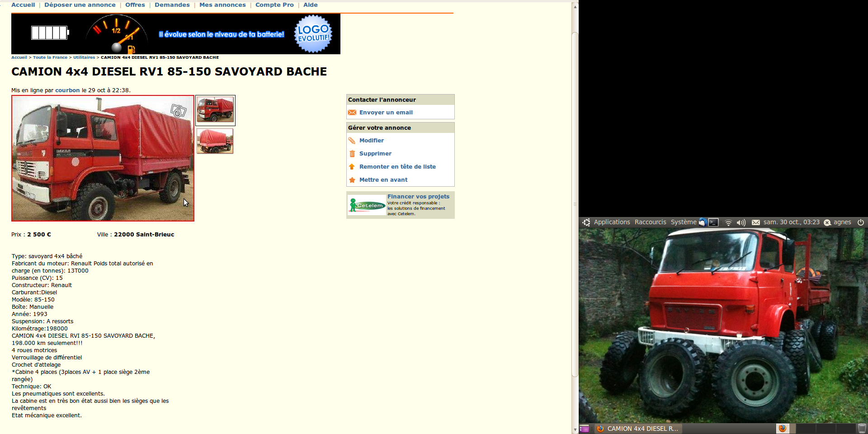Click the Envoyer un email envelope icon
Viewport: 868px width, 434px height.
352,113
